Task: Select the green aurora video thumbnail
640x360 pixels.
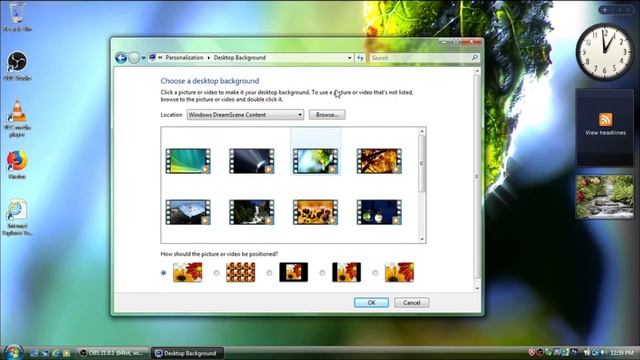Action: (x=188, y=161)
